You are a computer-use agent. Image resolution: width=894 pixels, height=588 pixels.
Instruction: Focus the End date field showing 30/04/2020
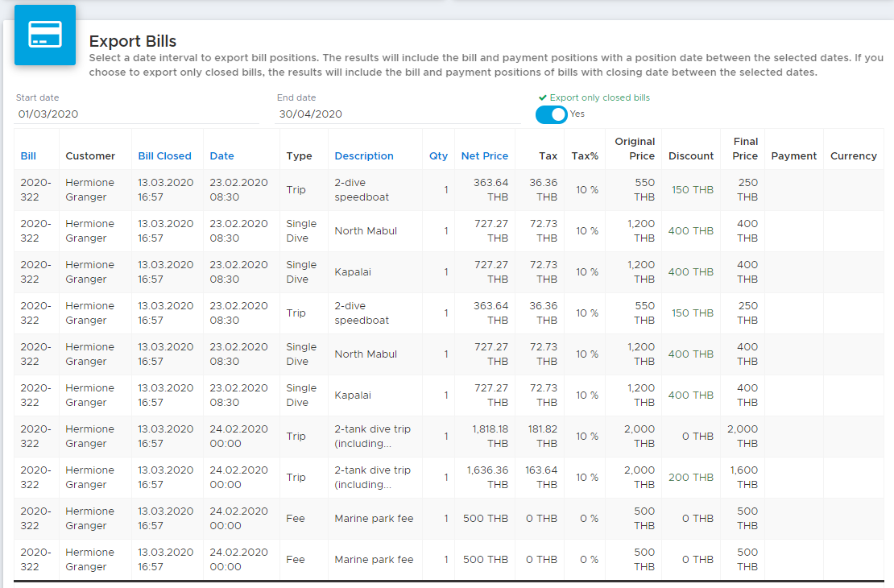pos(397,114)
